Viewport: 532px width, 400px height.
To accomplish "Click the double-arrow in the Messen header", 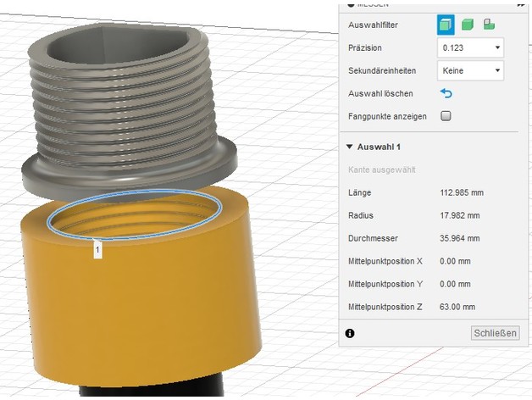I will click(522, 3).
